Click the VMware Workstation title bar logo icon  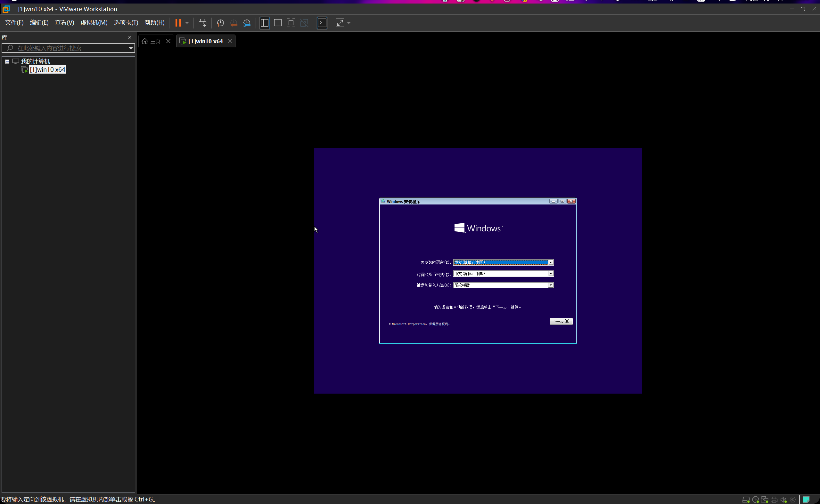coord(6,9)
